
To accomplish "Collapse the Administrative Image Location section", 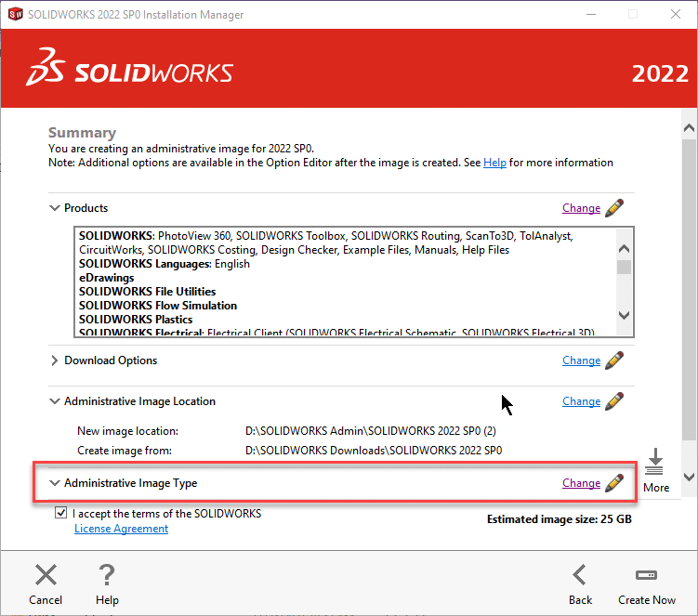I will [x=54, y=401].
